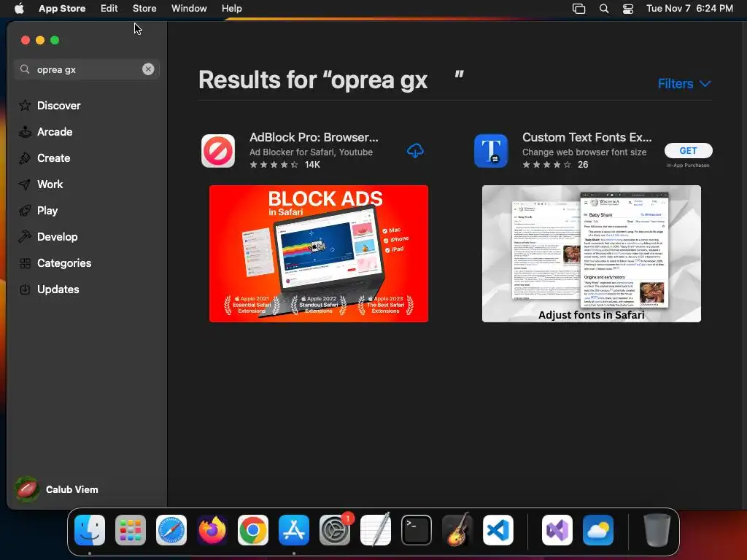
Task: Redownload AdBlock Pro with cloud icon
Action: (415, 150)
